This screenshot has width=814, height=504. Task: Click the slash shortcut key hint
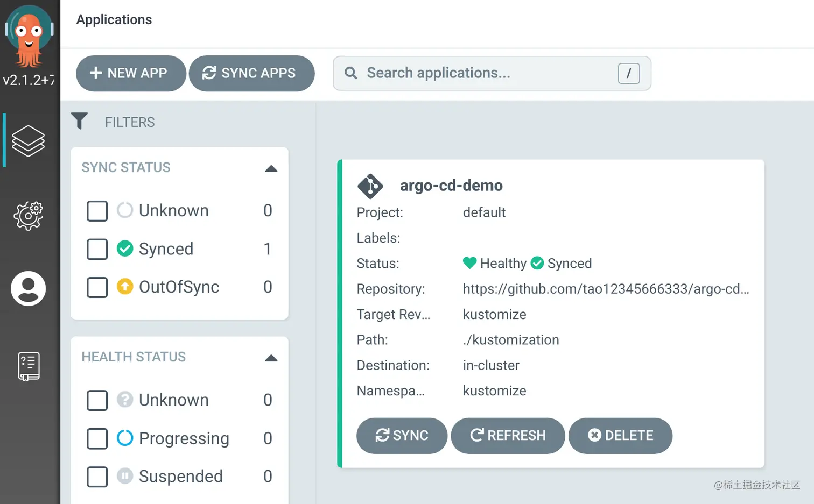point(629,73)
